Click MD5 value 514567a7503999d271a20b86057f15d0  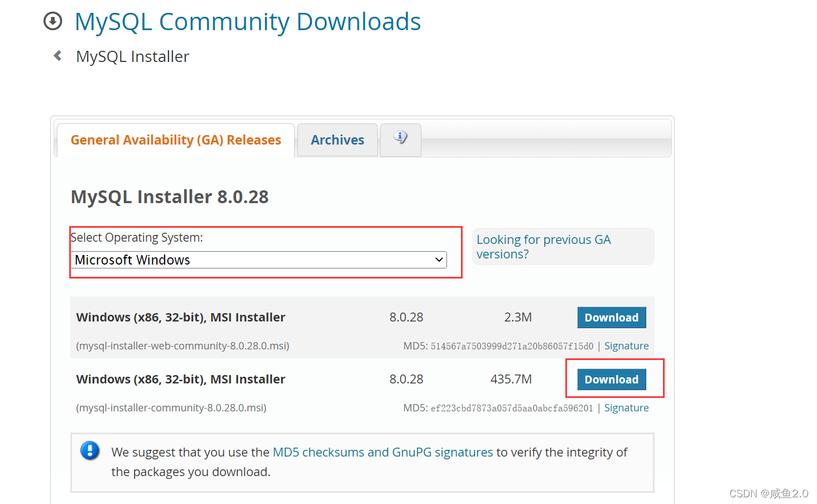click(512, 346)
